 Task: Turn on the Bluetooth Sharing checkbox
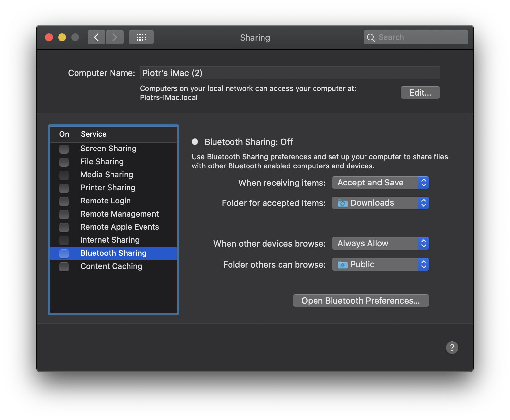click(64, 254)
